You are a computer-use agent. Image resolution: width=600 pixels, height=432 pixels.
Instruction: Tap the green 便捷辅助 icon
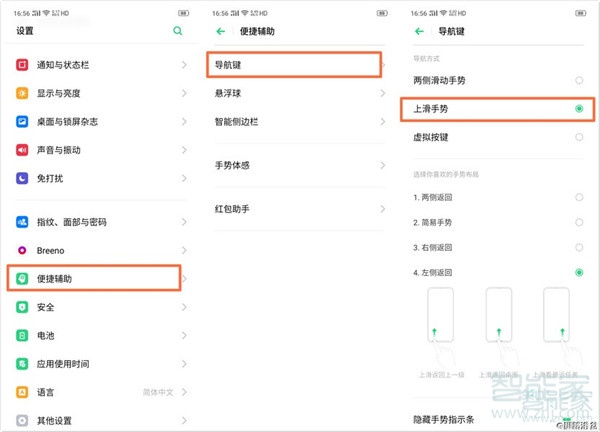click(x=23, y=278)
